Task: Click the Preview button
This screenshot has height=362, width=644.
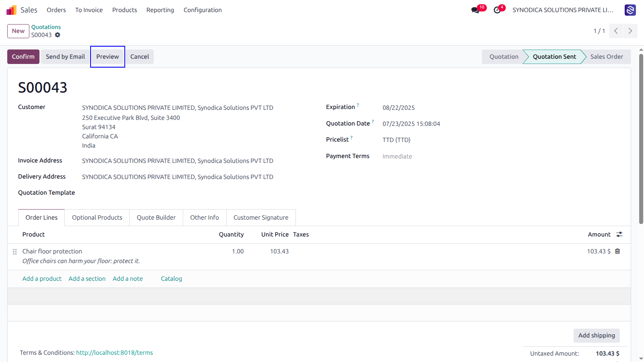Action: coord(107,57)
